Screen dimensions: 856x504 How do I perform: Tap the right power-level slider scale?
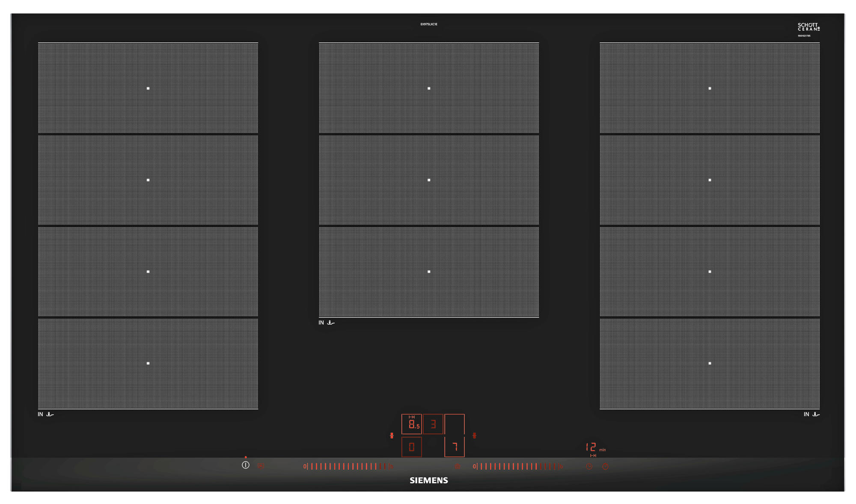pos(517,466)
